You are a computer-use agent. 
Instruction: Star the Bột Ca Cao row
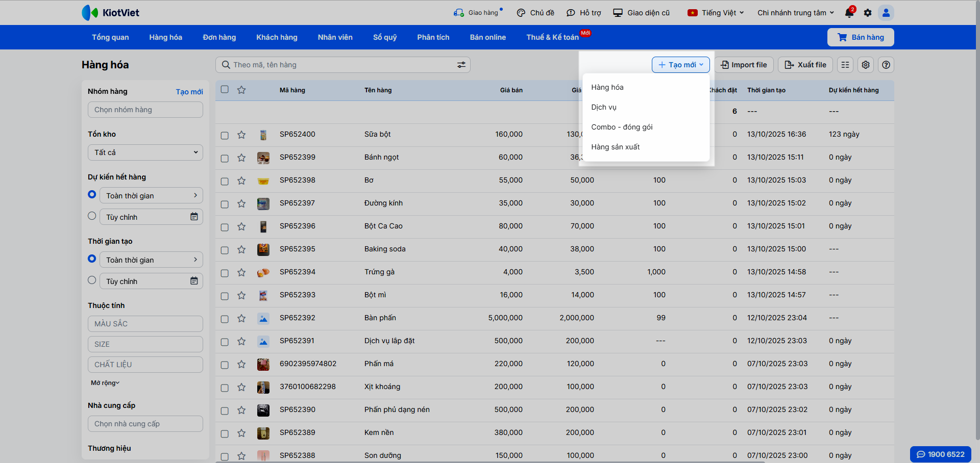(x=241, y=226)
